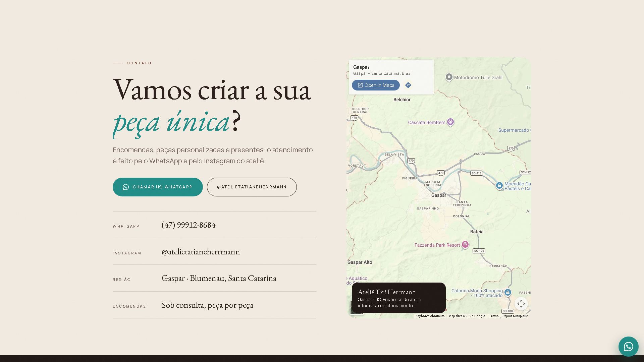This screenshot has width=644, height=362.
Task: Click the Bela Vista map label
Action: pyautogui.click(x=394, y=155)
